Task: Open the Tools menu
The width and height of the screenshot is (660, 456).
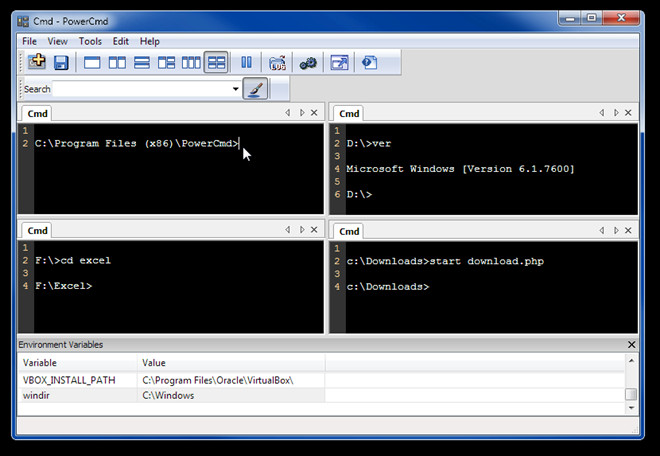Action: coord(90,41)
